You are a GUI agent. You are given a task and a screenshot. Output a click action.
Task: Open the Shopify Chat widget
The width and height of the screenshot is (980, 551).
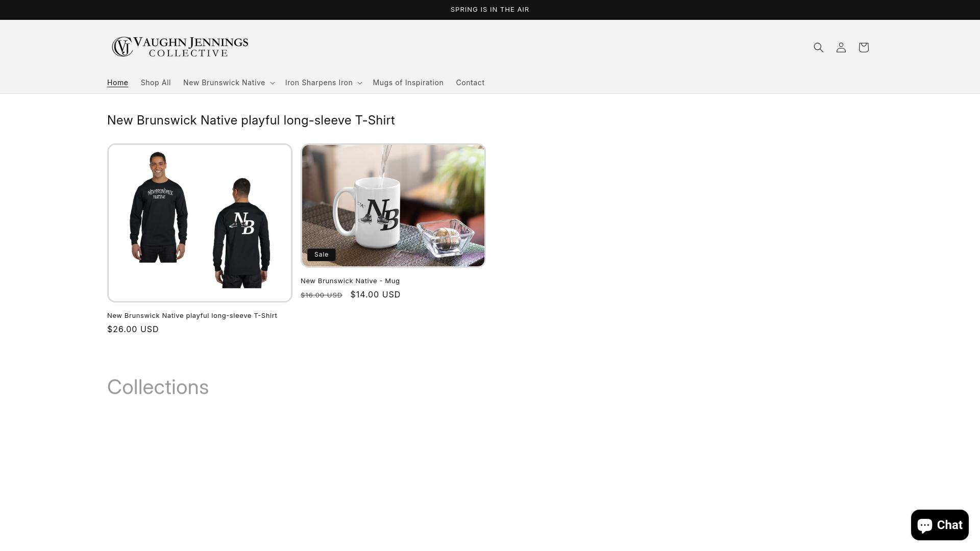[940, 524]
